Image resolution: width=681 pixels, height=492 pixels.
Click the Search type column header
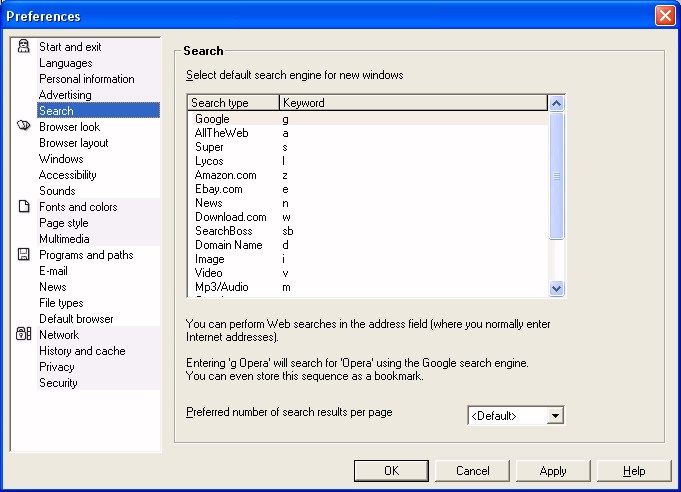click(234, 103)
